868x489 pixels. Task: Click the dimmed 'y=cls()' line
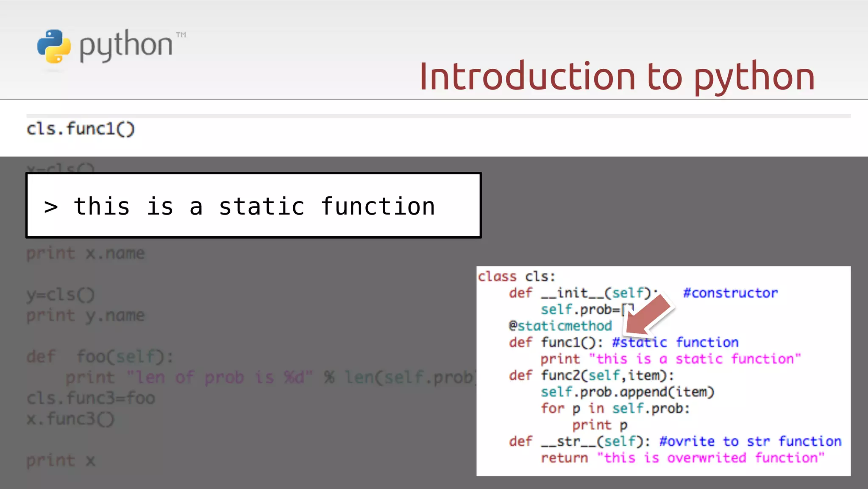coord(61,294)
